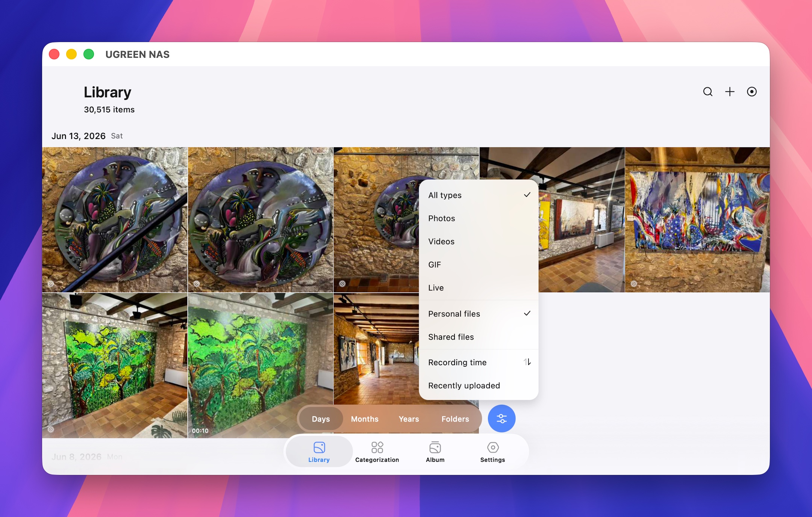Toggle the blue filter sliders button
The height and width of the screenshot is (517, 812).
click(501, 418)
